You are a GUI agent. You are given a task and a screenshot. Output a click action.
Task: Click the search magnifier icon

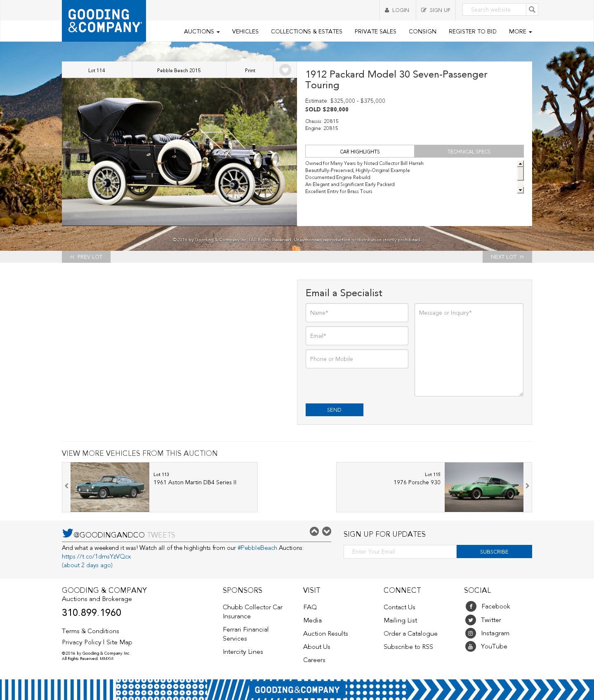coord(532,9)
